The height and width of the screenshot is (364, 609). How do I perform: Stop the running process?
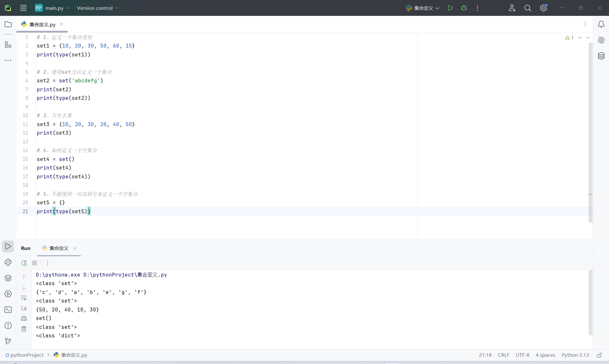tap(35, 263)
